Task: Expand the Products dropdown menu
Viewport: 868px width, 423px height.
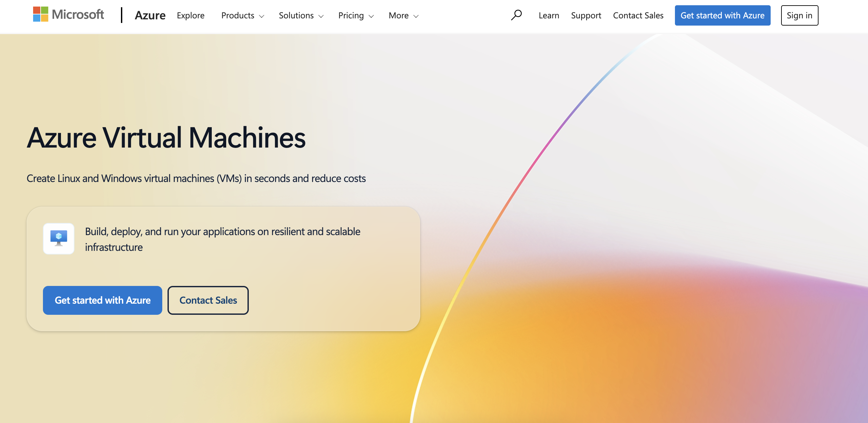Action: click(238, 15)
